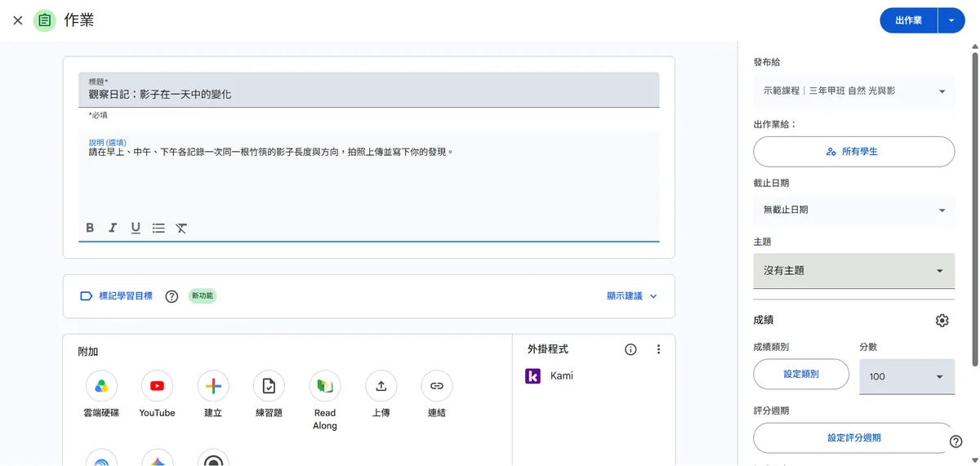Close the assignment editor with the X icon

tap(18, 20)
